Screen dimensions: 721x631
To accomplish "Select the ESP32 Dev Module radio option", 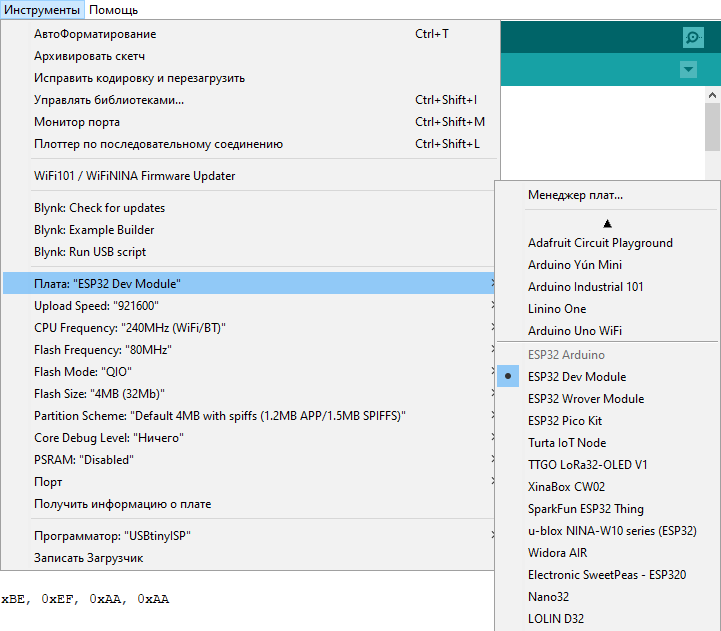I will [x=577, y=377].
